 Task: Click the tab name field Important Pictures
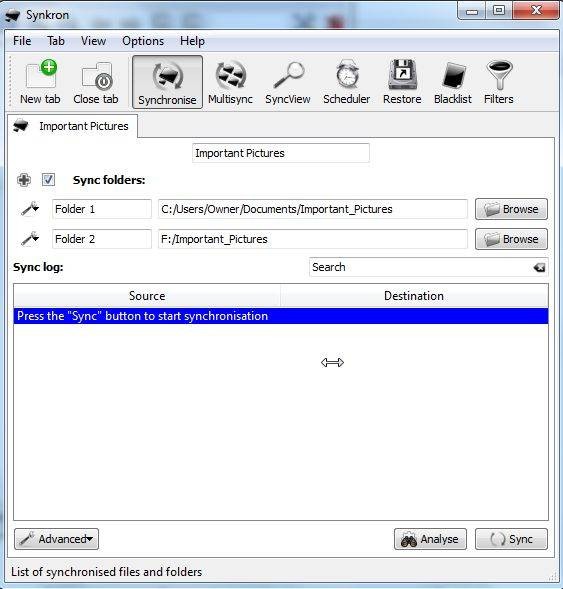click(x=281, y=153)
